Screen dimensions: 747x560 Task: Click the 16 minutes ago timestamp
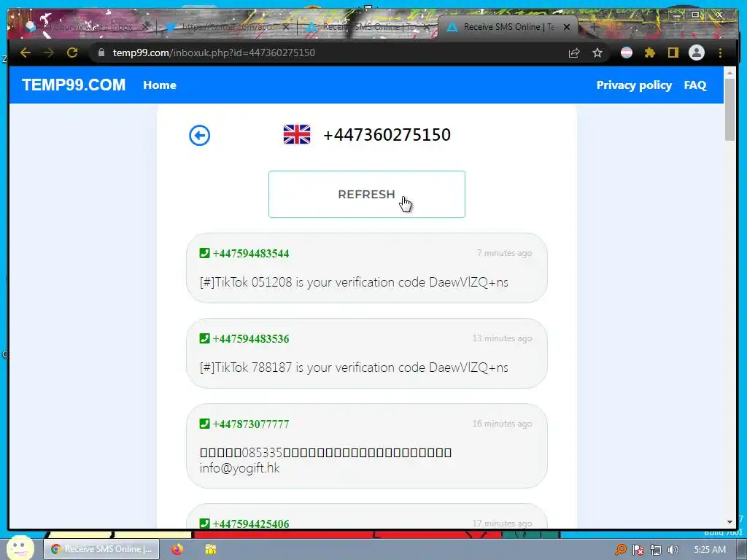pos(502,424)
